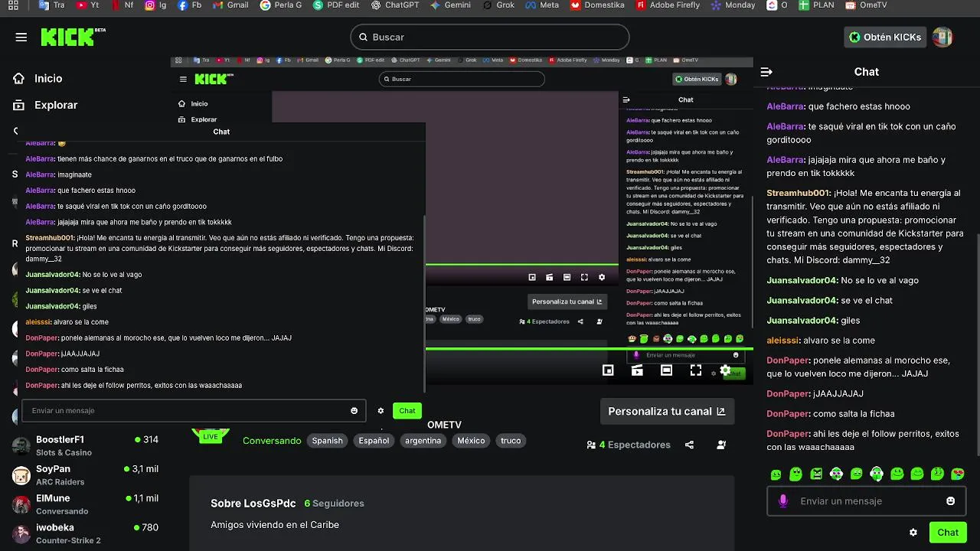Click the clip creation video control
This screenshot has width=980, height=551.
pyautogui.click(x=637, y=370)
